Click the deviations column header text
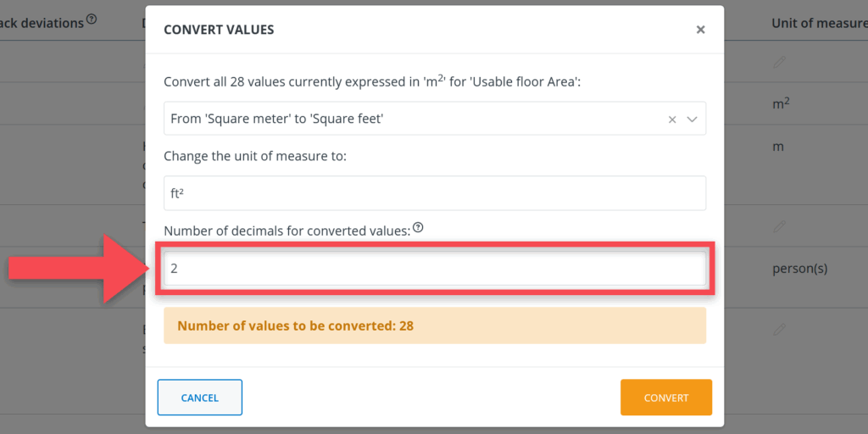This screenshot has height=434, width=868. [41, 23]
